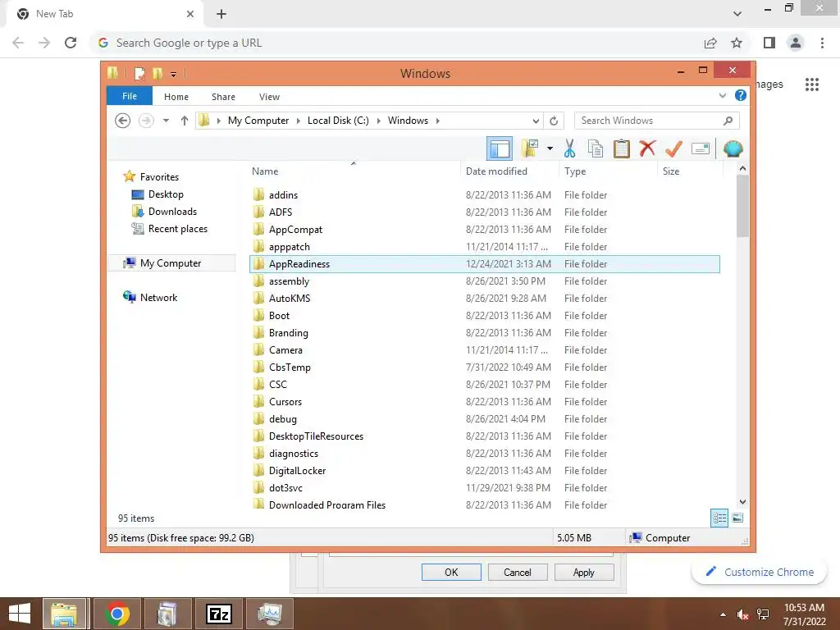Open Google apps grid
Viewport: 840px width, 630px height.
pyautogui.click(x=811, y=84)
